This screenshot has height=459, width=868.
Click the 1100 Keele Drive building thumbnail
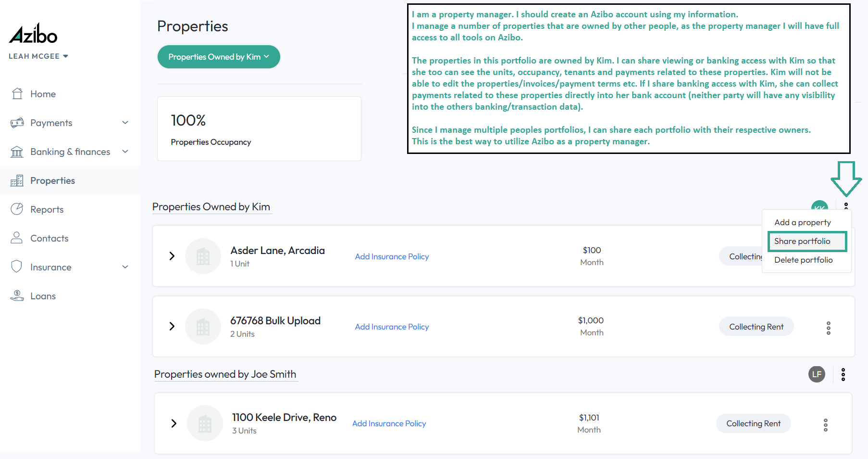205,423
